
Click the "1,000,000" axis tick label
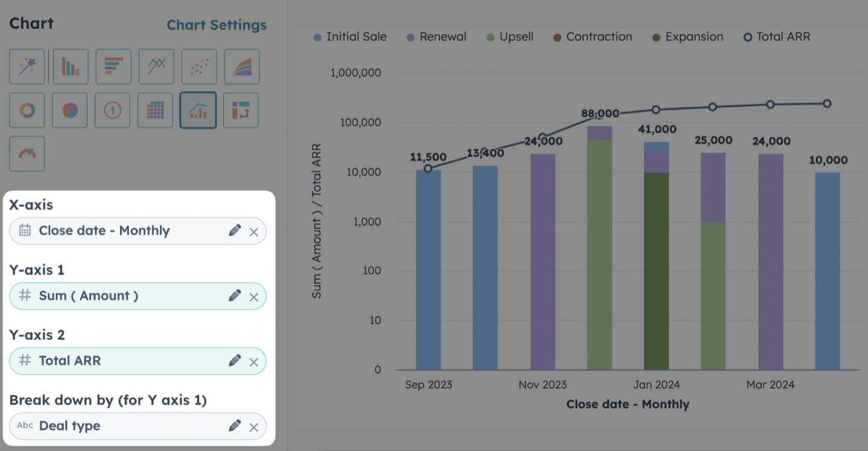point(356,73)
